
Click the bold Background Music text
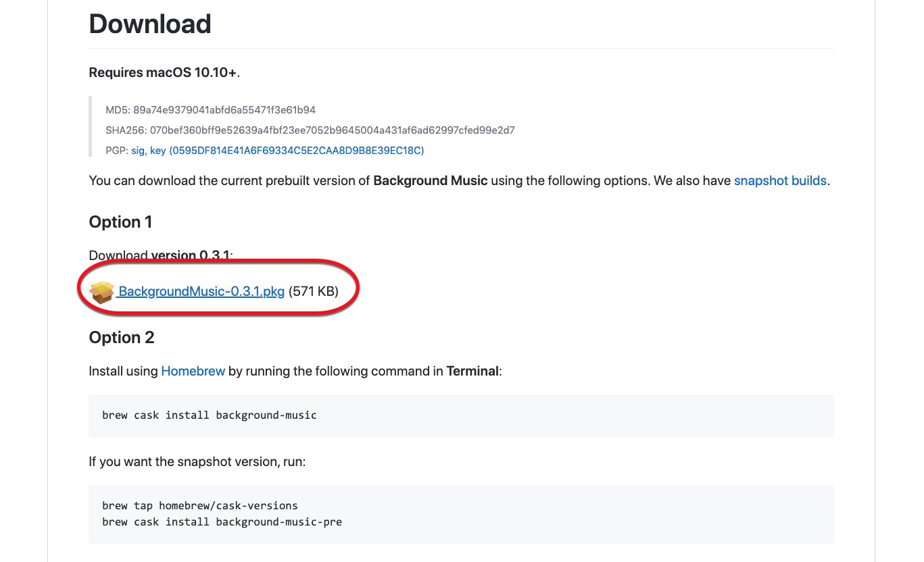click(x=430, y=181)
